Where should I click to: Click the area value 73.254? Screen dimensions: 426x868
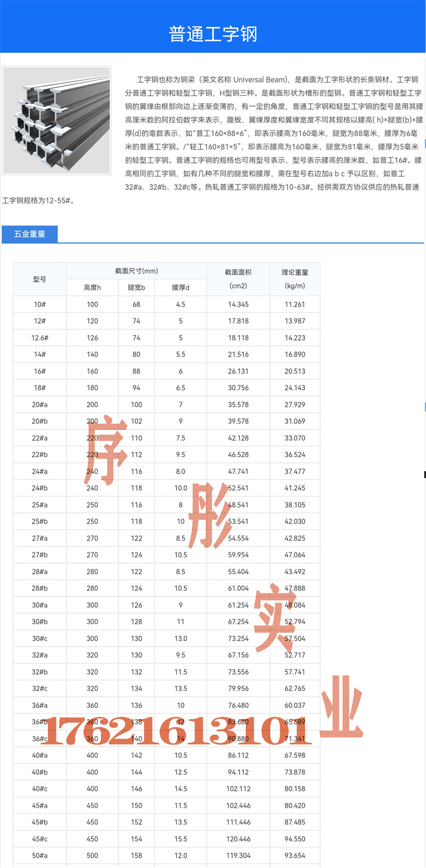[x=238, y=639]
